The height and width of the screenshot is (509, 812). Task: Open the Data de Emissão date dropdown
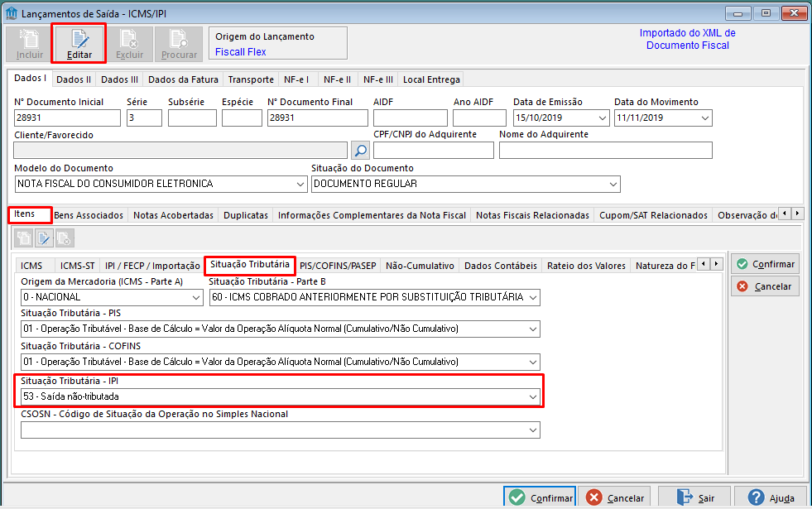point(603,118)
